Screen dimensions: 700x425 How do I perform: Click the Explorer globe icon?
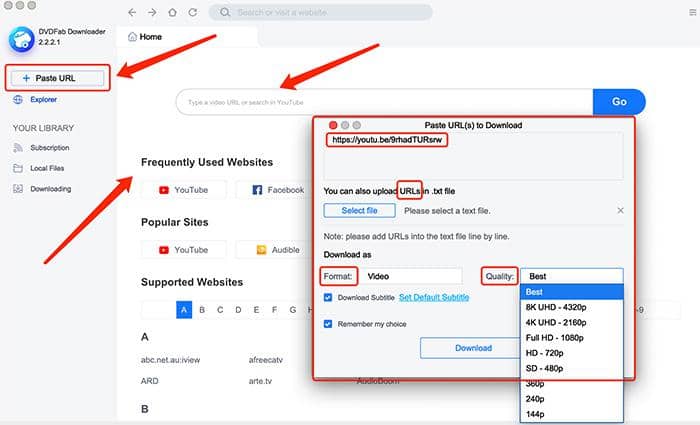coord(18,100)
